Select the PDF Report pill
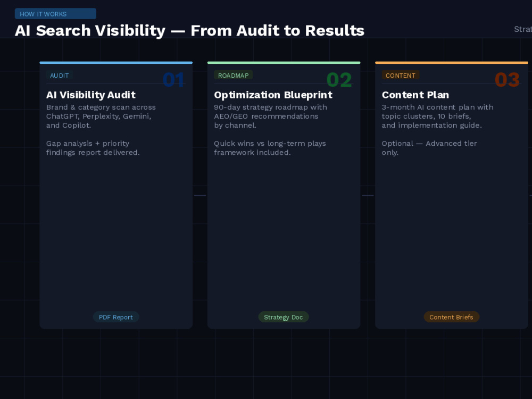532x399 pixels. (x=115, y=317)
